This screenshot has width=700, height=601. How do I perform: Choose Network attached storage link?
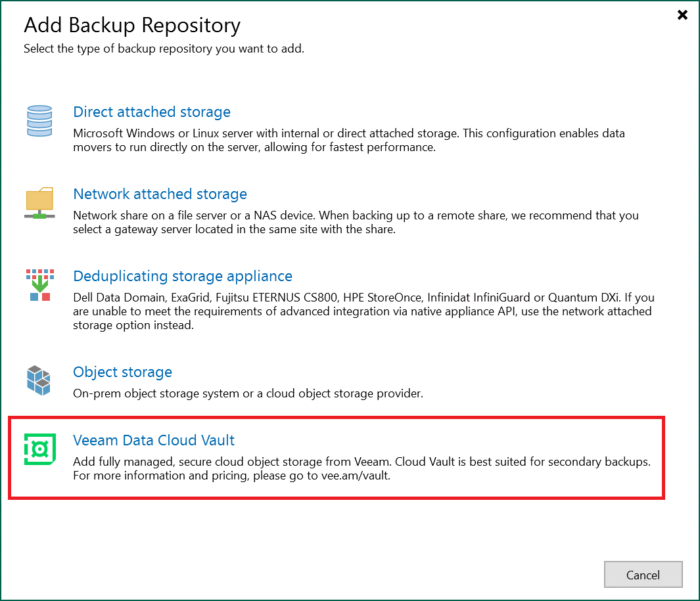(160, 194)
